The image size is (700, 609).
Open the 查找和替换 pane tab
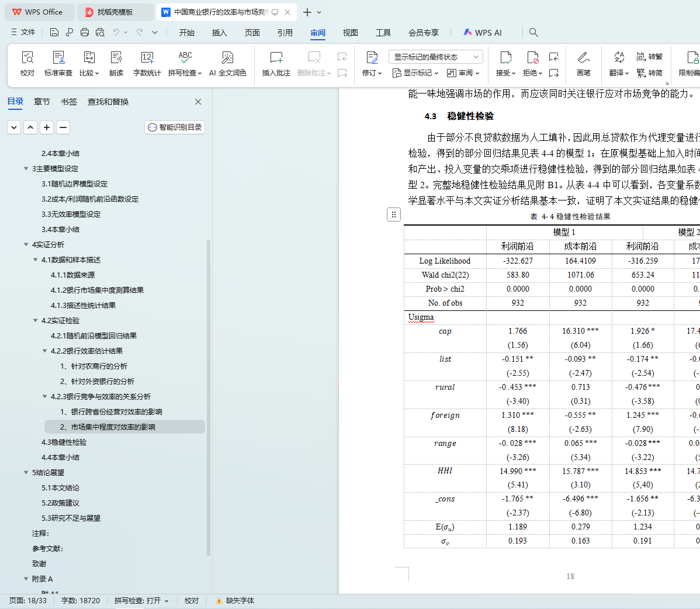[x=108, y=102]
